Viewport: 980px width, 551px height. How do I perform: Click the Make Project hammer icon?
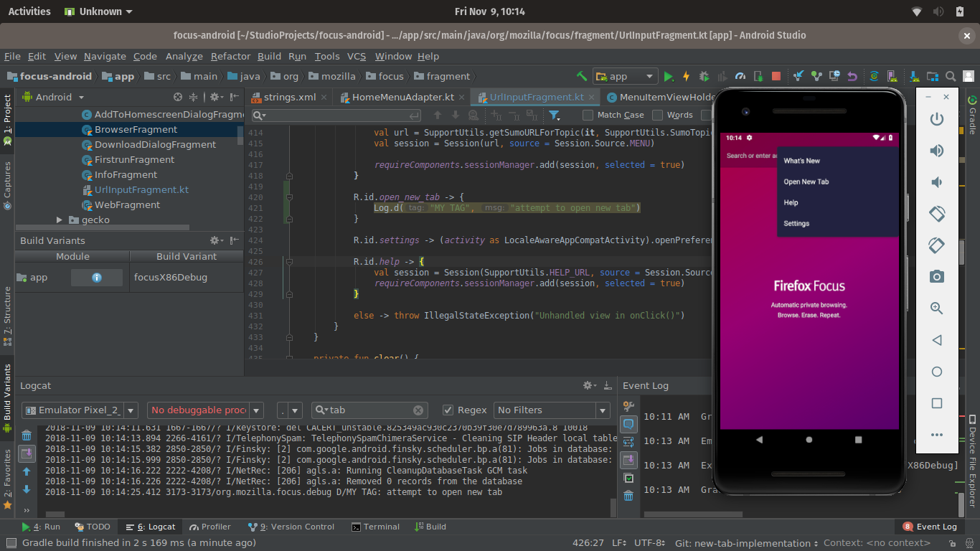[x=582, y=77]
